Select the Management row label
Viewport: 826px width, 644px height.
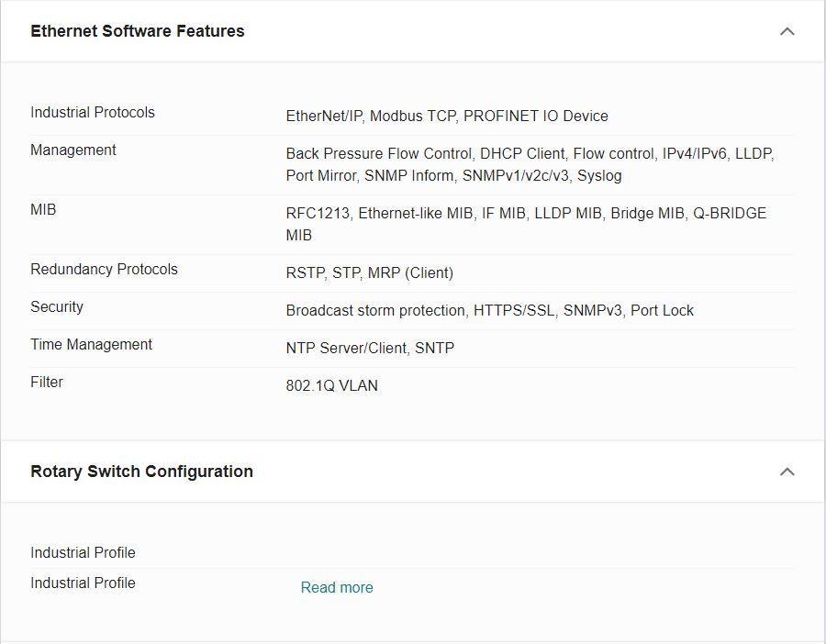(73, 150)
